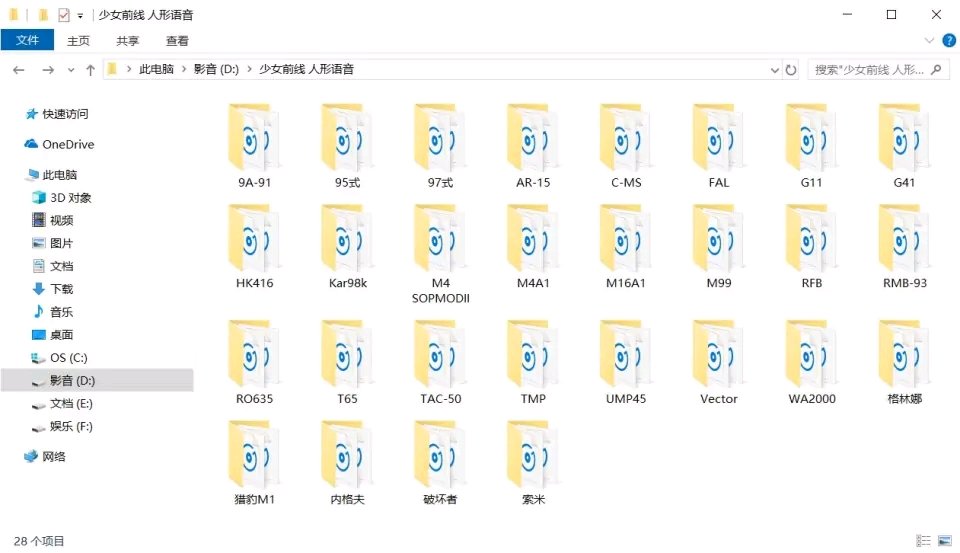Select the 索米 folder

coord(533,462)
